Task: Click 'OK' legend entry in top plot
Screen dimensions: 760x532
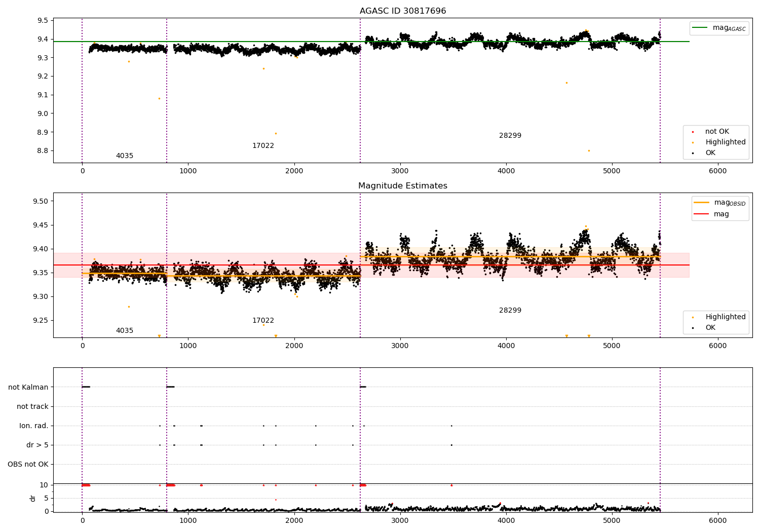Action: point(710,153)
